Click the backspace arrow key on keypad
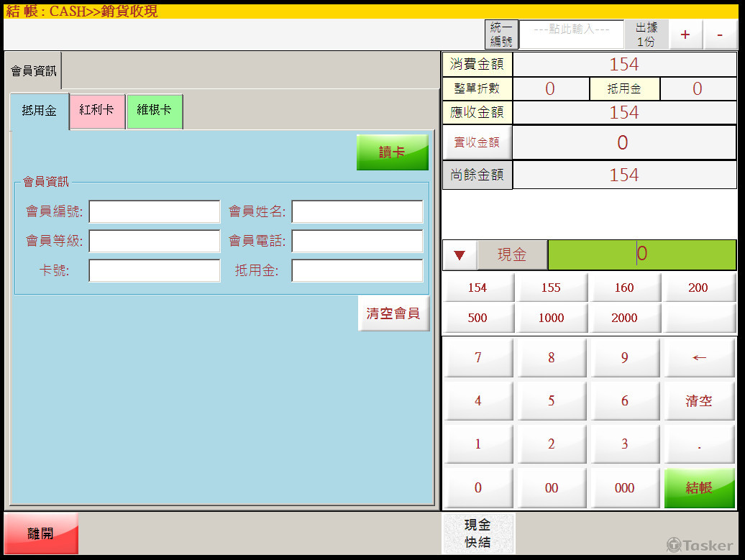The image size is (745, 560). pos(699,358)
